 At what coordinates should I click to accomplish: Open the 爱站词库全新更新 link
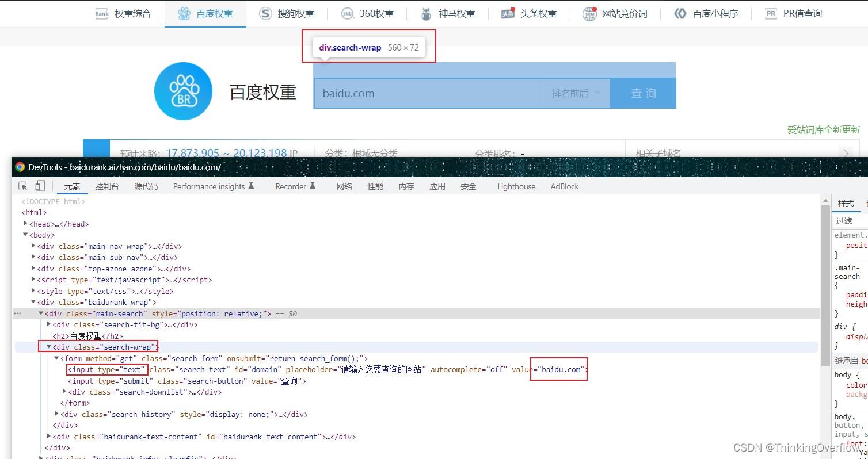click(x=824, y=129)
